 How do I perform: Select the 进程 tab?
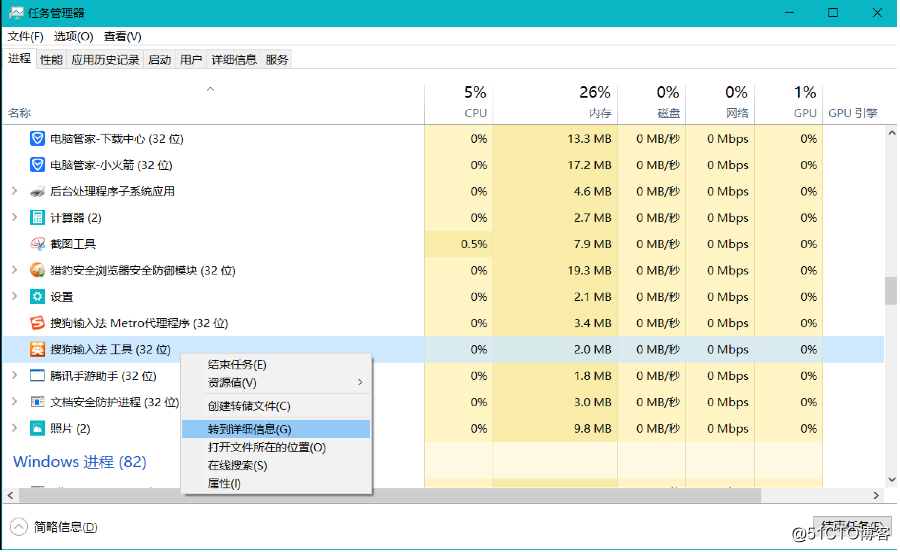(x=20, y=59)
